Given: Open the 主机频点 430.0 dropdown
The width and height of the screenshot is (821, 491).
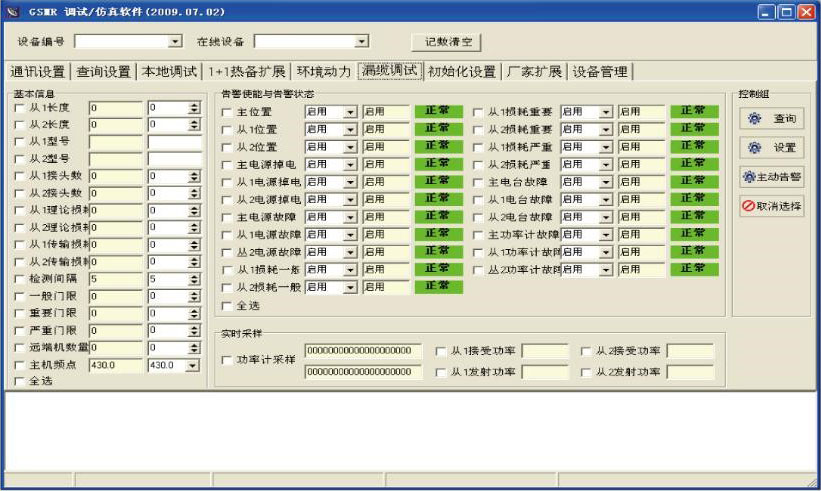Looking at the screenshot, I should (195, 366).
